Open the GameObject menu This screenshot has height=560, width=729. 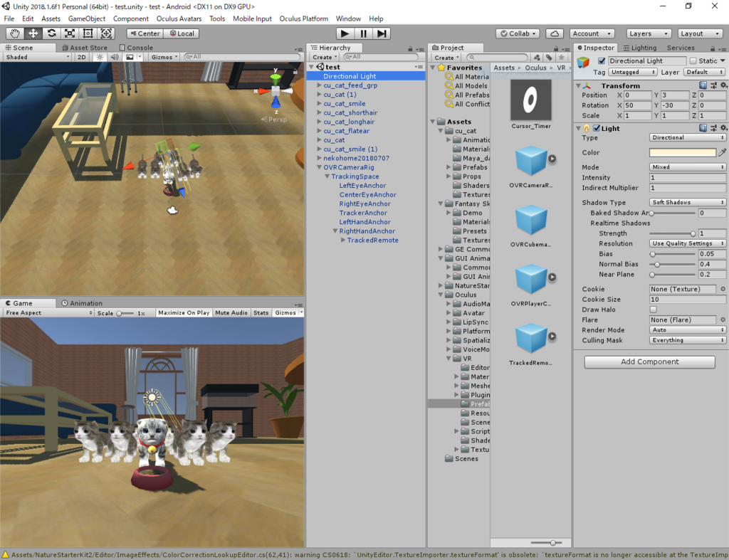pos(86,19)
